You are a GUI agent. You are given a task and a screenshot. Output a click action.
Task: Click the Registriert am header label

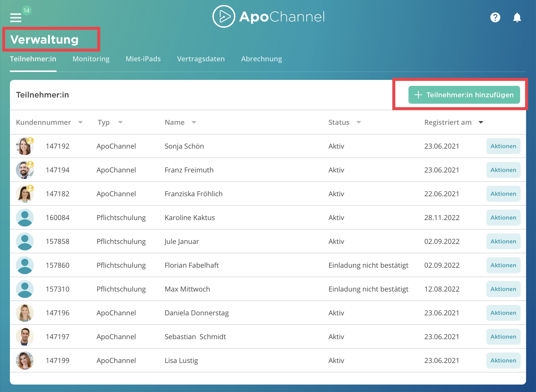coord(448,122)
